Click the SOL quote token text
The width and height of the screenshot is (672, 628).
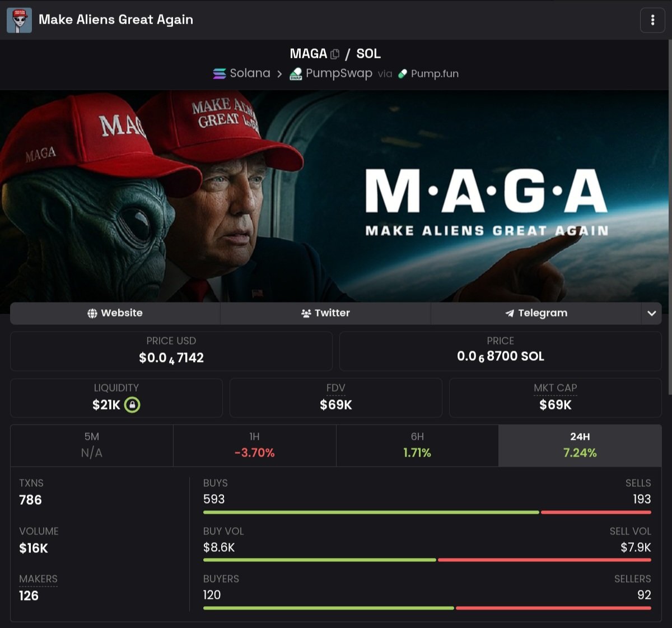(368, 54)
